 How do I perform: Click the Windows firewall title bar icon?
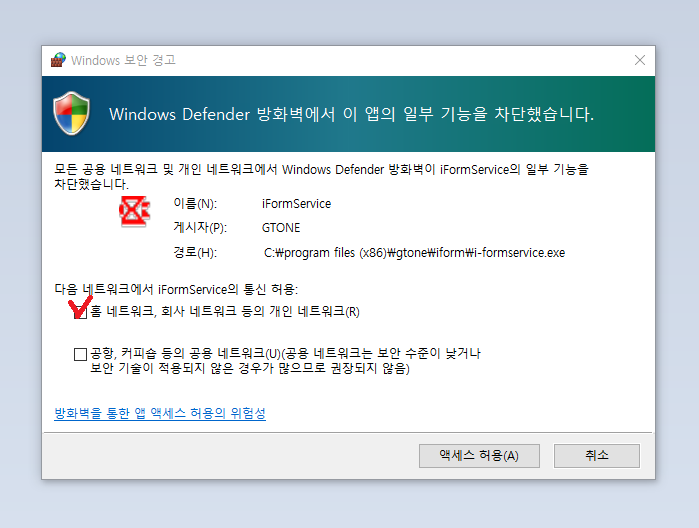click(x=58, y=60)
